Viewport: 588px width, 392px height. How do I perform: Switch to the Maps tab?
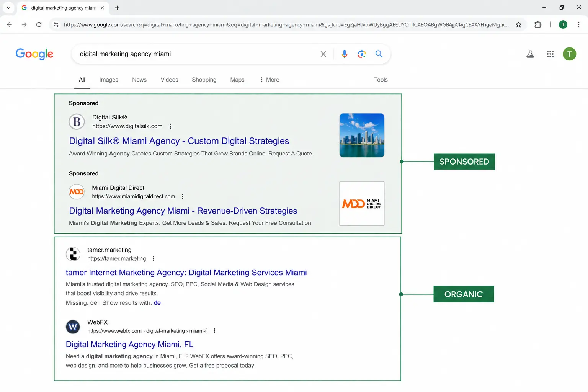237,80
